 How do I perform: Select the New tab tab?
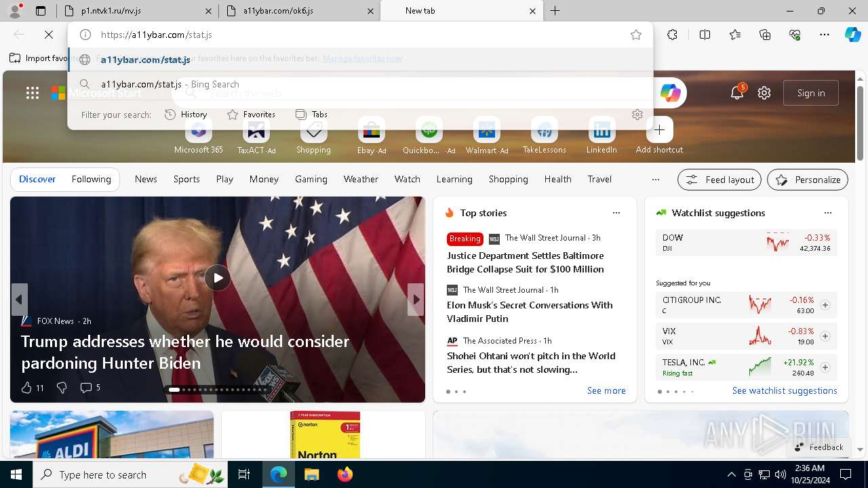pyautogui.click(x=462, y=11)
